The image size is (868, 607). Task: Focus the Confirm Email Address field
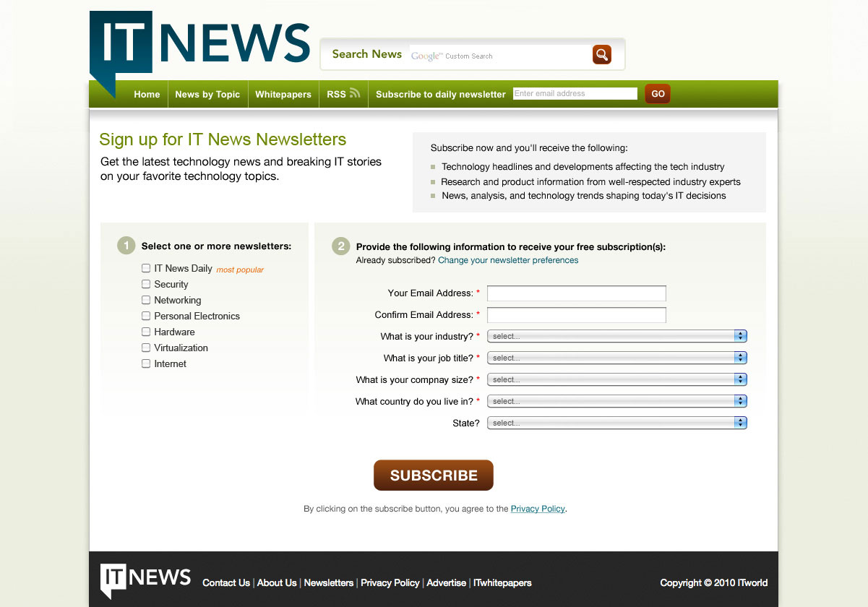pyautogui.click(x=577, y=315)
